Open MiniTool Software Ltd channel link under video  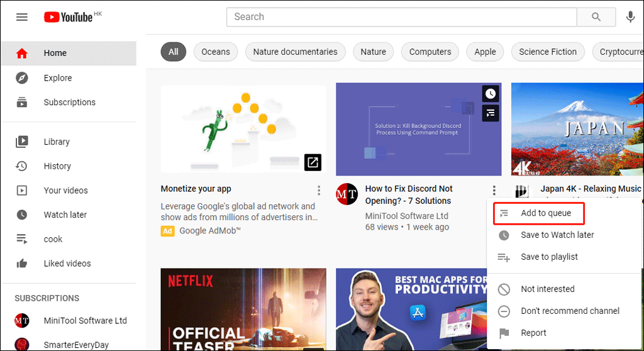point(407,216)
